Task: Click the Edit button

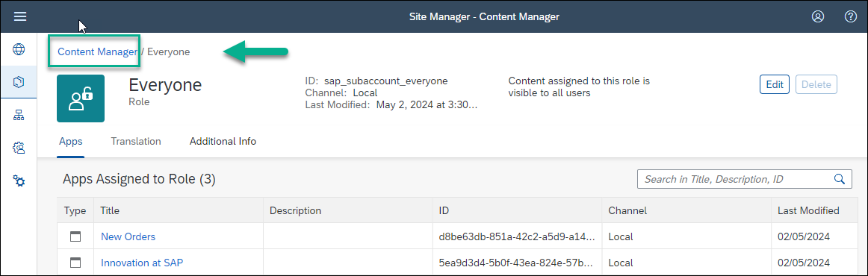Action: coord(775,84)
